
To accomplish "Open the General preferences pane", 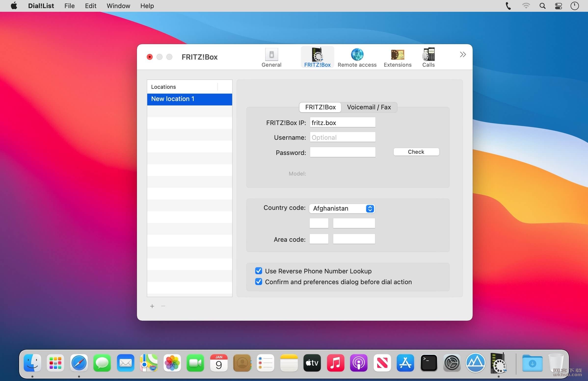I will (x=271, y=57).
